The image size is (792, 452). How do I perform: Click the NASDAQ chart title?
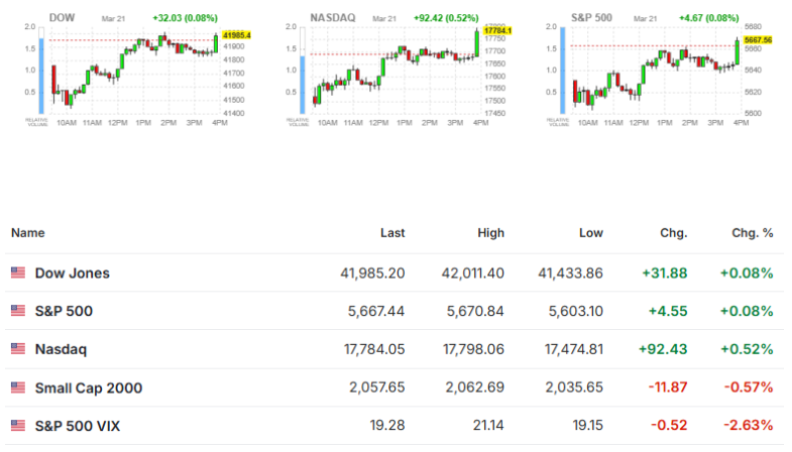click(x=333, y=18)
